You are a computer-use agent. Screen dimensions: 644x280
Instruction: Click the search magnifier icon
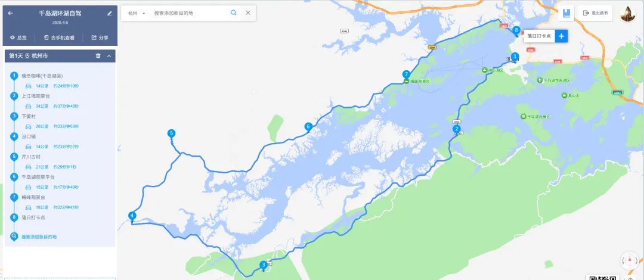[233, 13]
